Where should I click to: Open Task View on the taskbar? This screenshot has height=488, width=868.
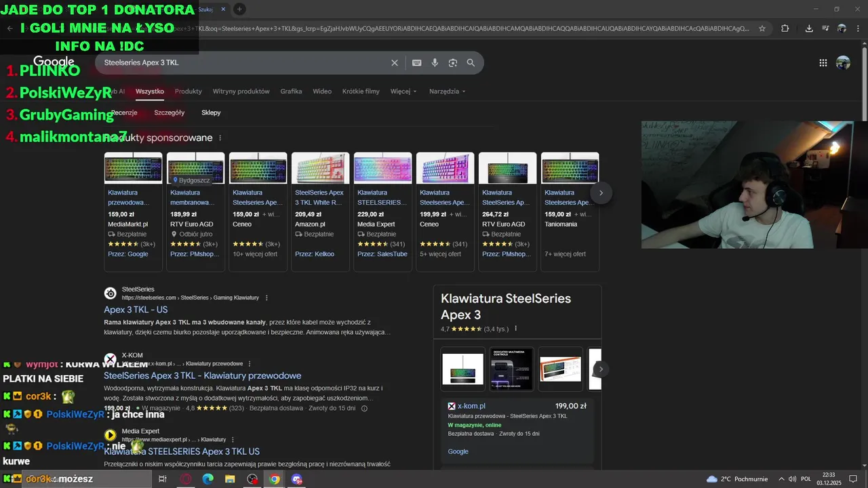coord(163,479)
